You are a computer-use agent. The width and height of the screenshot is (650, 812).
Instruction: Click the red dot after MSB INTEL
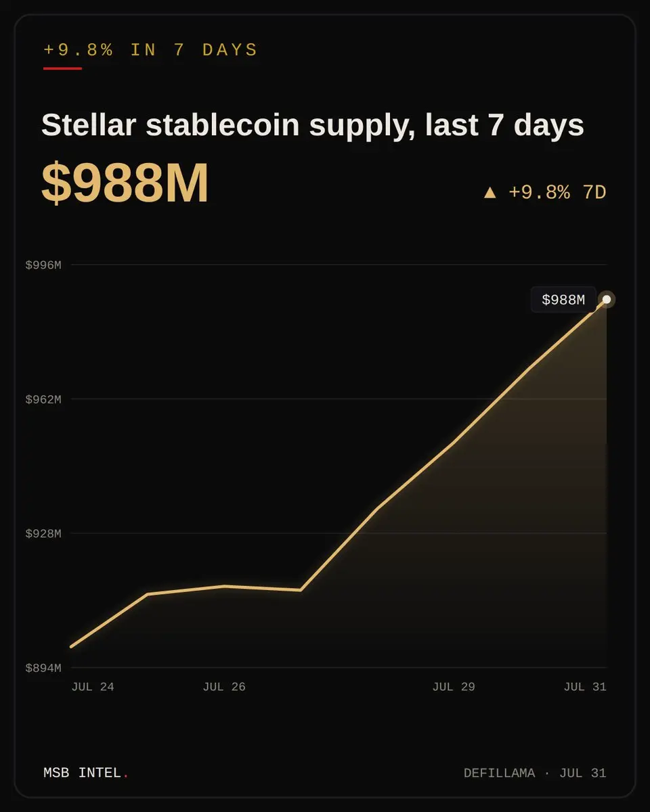click(x=126, y=776)
